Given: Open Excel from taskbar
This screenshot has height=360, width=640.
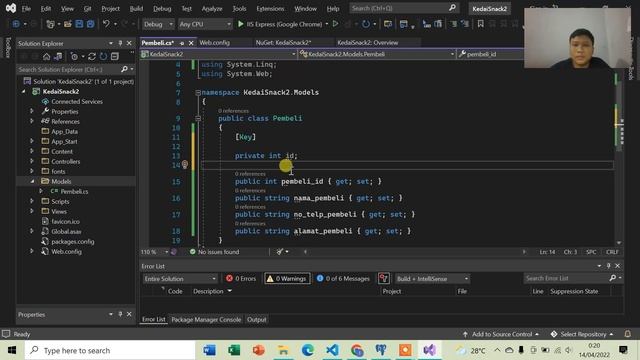Looking at the screenshot, I should click(x=234, y=350).
